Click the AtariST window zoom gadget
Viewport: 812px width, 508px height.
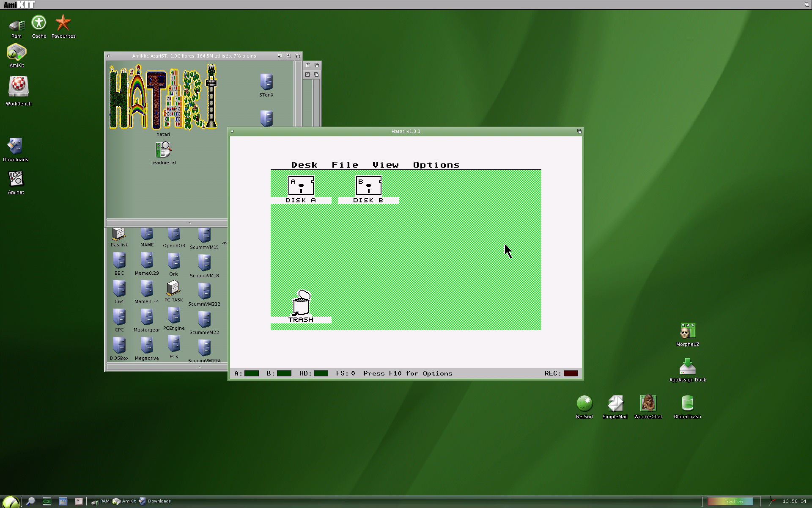tap(289, 56)
